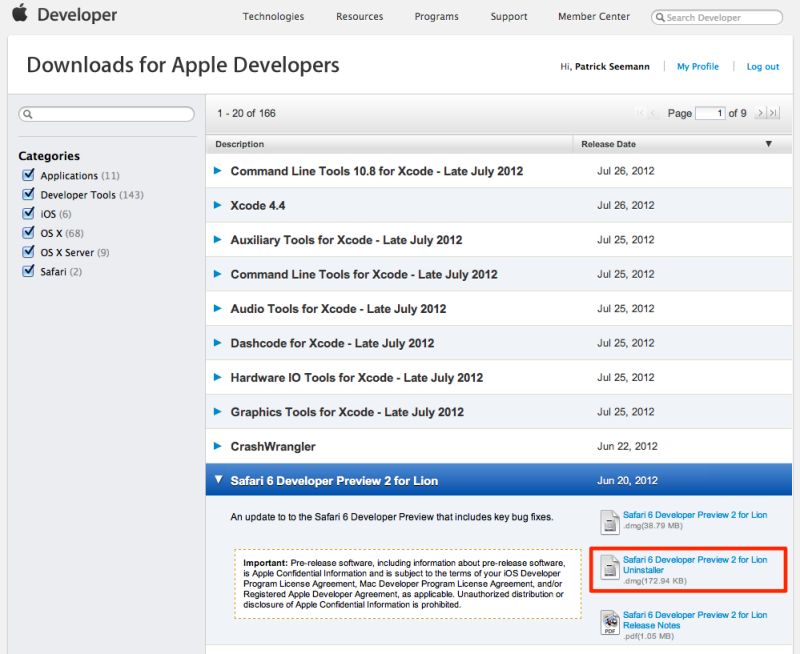The width and height of the screenshot is (800, 654).
Task: Open Safari 6 Preview 2 Release Notes link
Action: click(x=695, y=620)
